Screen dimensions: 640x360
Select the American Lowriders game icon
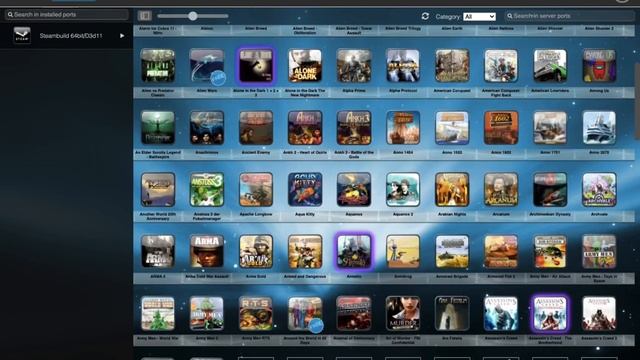[550, 66]
